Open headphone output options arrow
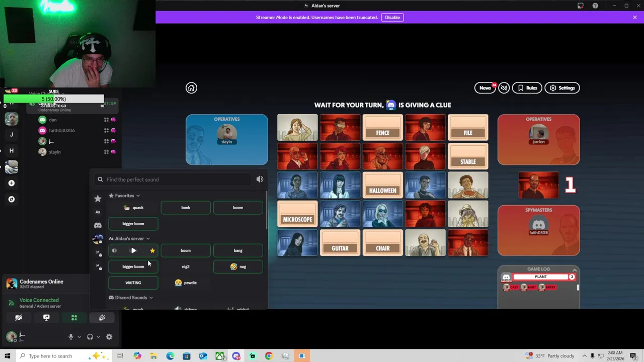The width and height of the screenshot is (644, 362). 98,337
